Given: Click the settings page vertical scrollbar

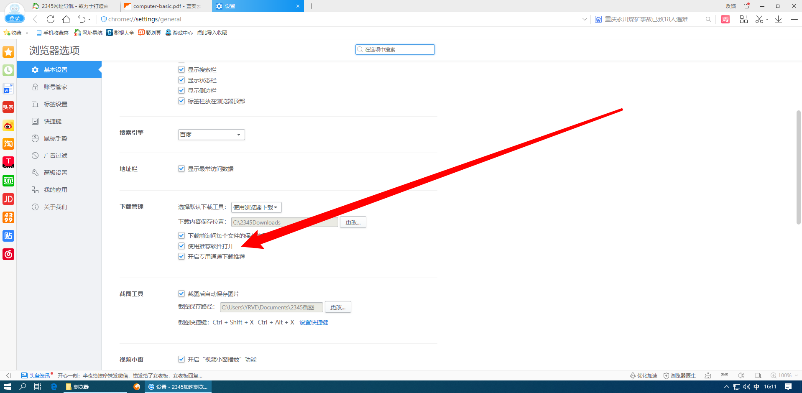Looking at the screenshot, I should [x=799, y=167].
